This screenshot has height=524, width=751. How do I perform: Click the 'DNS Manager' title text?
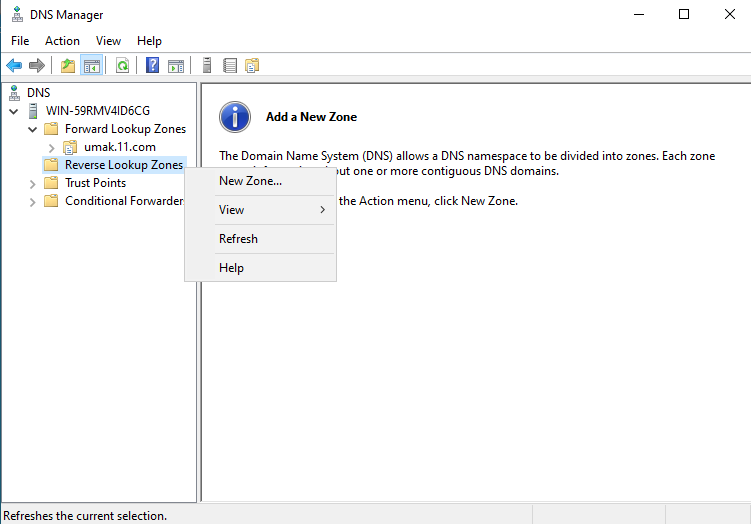(67, 15)
